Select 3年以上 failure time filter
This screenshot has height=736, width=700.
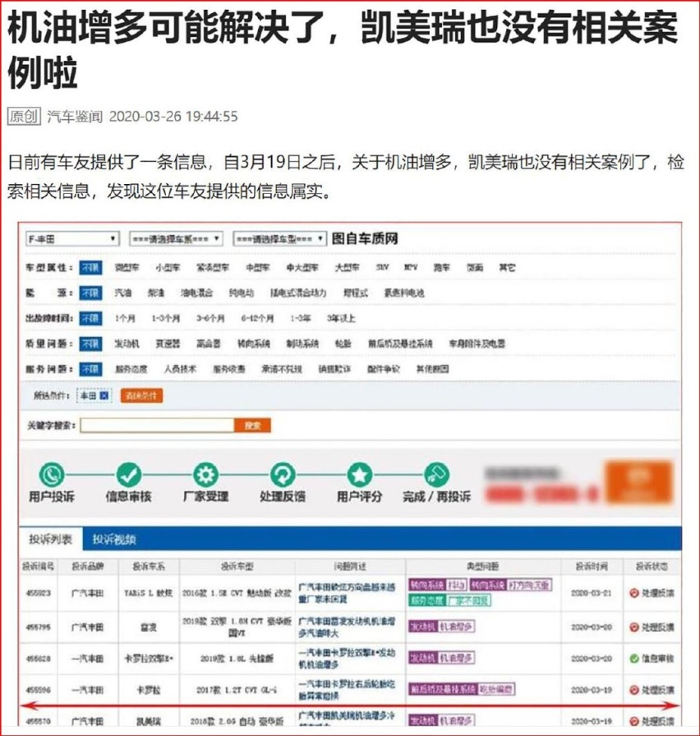point(341,318)
